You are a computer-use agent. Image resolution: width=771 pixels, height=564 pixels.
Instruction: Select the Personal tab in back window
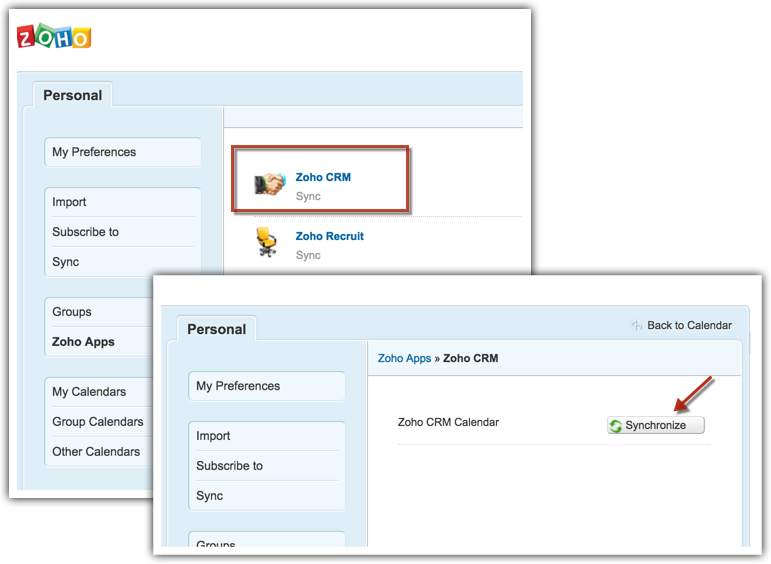pos(73,95)
